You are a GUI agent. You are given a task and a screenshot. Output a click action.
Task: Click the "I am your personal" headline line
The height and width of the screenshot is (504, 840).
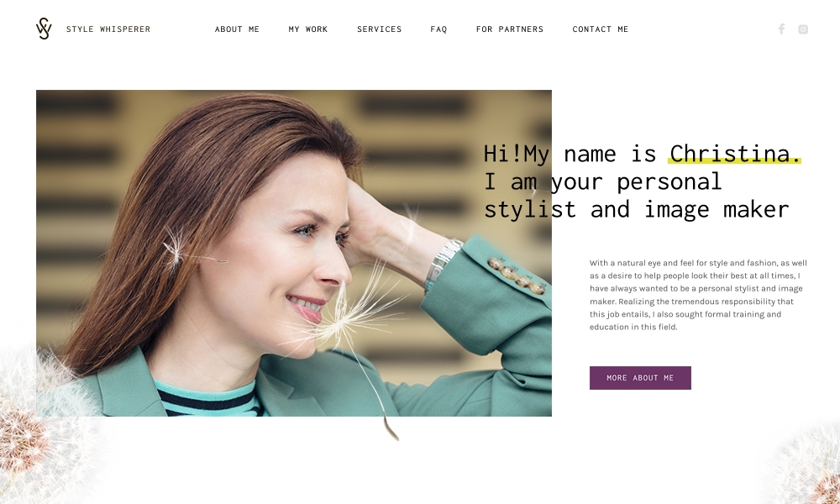[x=602, y=181]
